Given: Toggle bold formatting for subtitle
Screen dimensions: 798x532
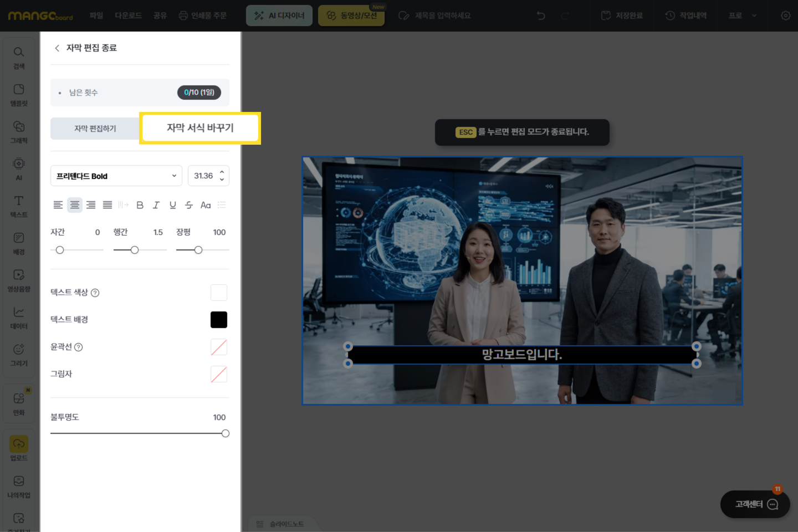Looking at the screenshot, I should click(x=140, y=205).
